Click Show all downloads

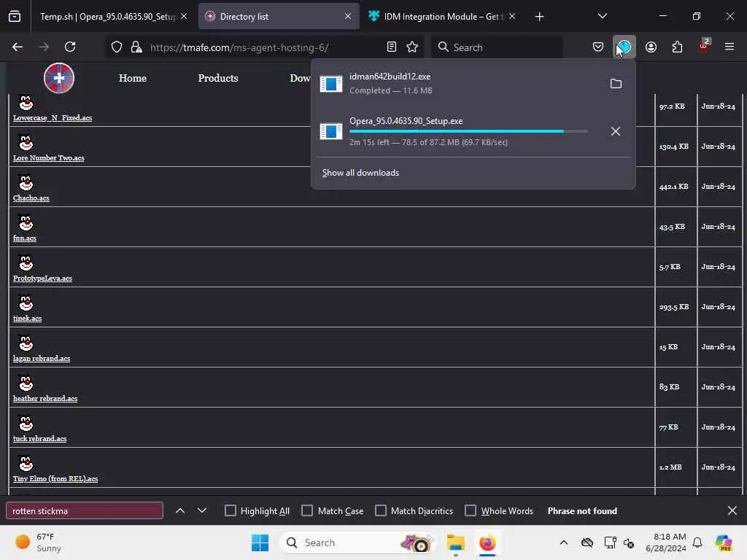(x=360, y=173)
